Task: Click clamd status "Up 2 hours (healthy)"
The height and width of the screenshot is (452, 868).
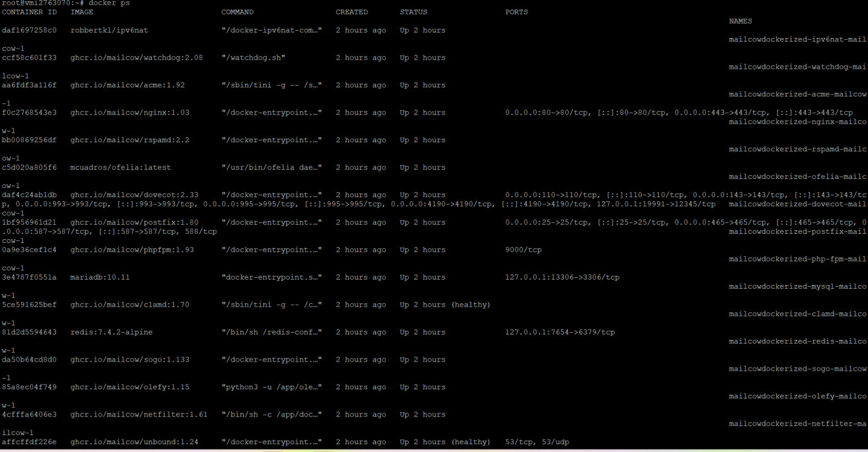Action: click(445, 304)
